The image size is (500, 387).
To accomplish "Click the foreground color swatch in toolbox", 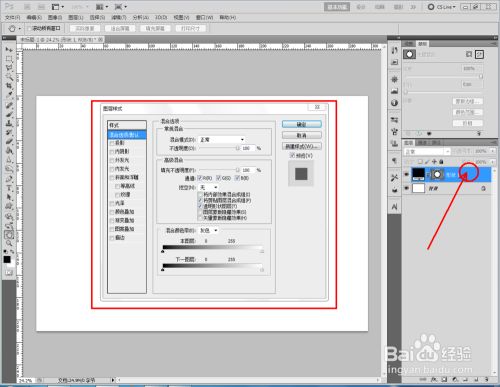I will click(7, 260).
